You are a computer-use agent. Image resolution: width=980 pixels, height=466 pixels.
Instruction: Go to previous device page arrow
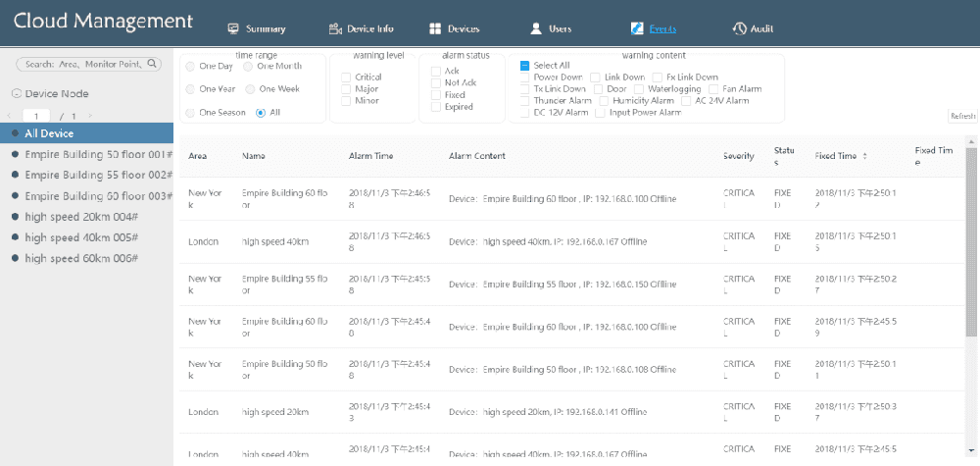9,116
